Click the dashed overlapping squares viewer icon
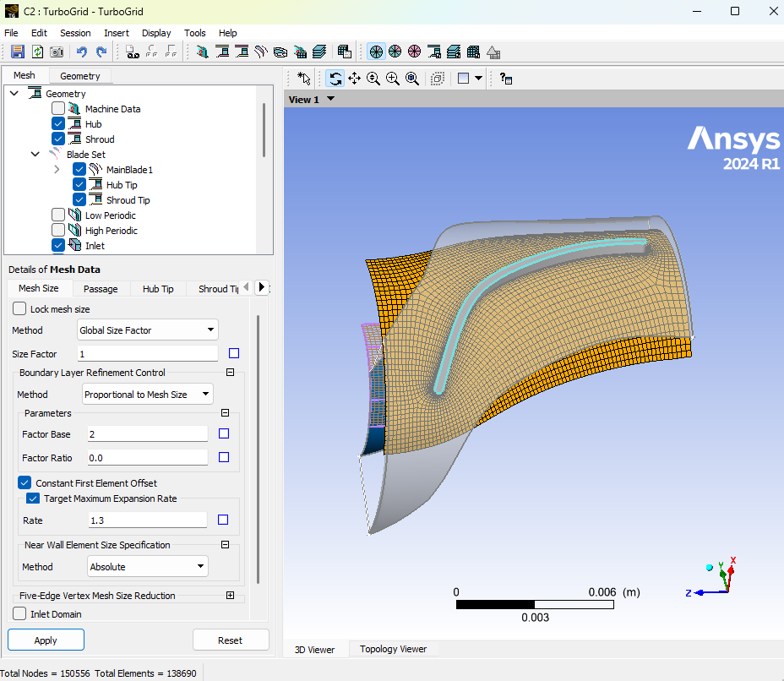The height and width of the screenshot is (681, 784). coord(438,79)
